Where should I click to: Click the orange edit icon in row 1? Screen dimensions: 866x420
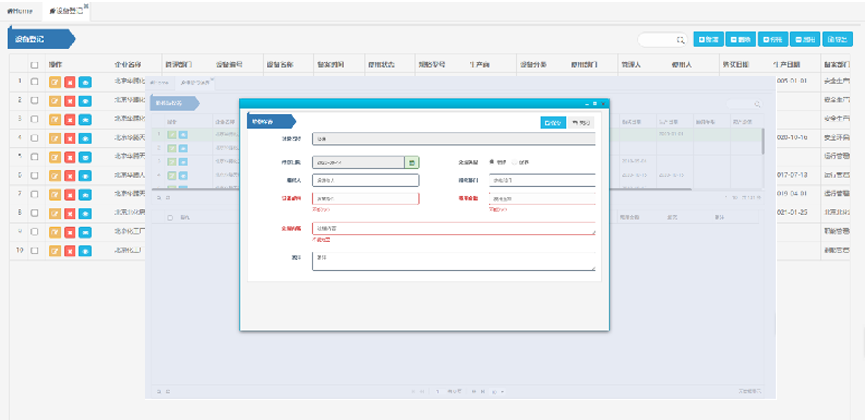55,81
